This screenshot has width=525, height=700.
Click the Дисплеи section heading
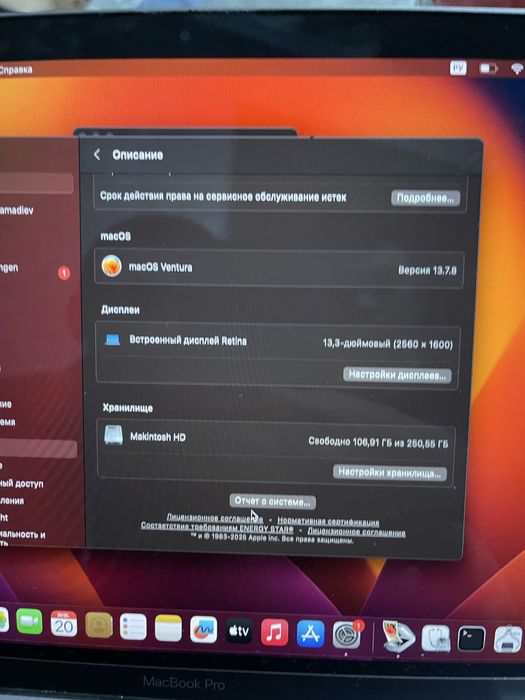pos(120,310)
